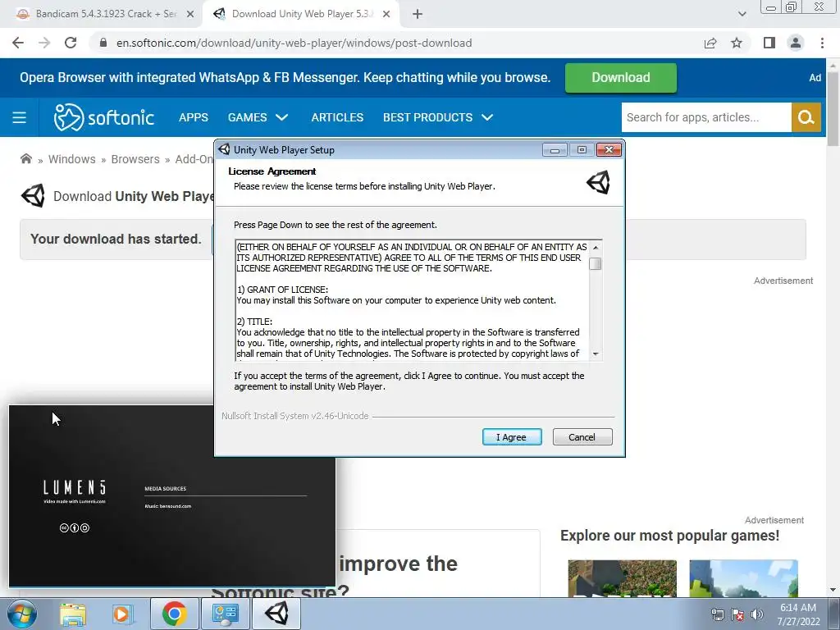Reload the Softonic page
Viewport: 840px width, 630px height.
pos(71,43)
